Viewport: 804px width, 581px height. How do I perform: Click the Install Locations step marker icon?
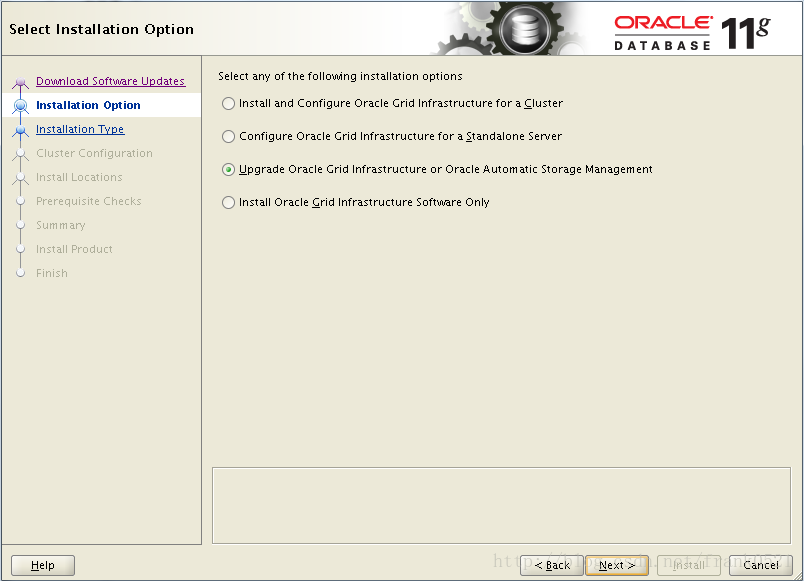click(x=21, y=177)
